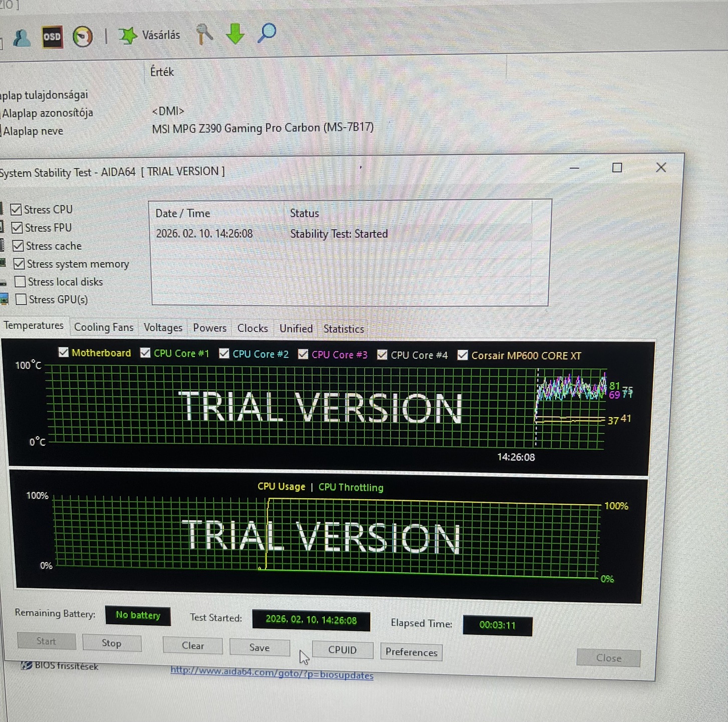The image size is (728, 722).
Task: Switch to the Unified tab
Action: tap(296, 328)
